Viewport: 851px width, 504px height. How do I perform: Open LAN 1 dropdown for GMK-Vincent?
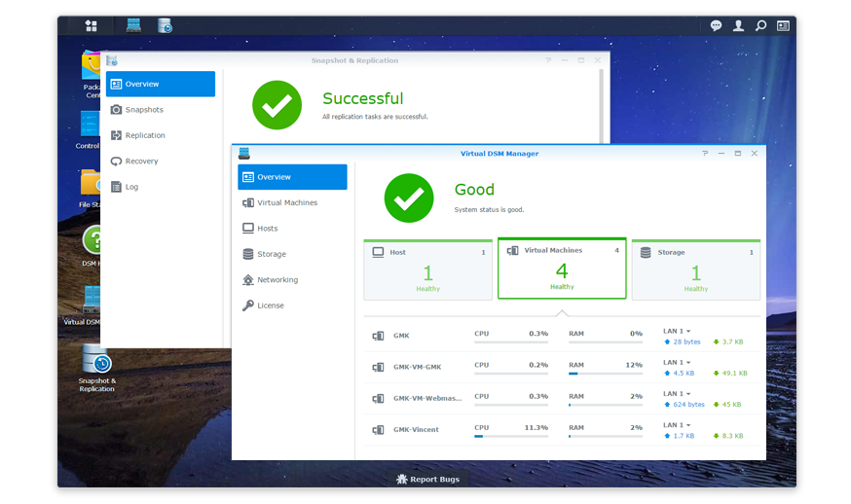coord(677,425)
